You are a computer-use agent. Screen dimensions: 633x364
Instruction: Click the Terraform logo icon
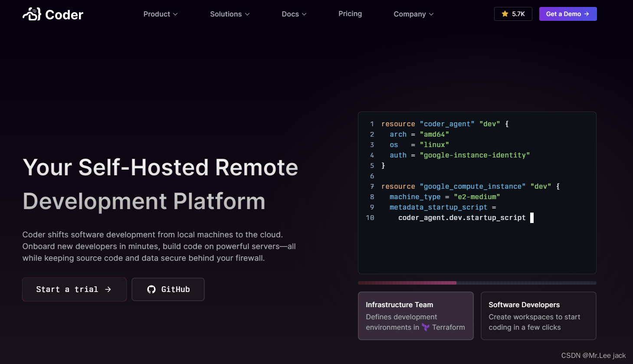coord(426,327)
